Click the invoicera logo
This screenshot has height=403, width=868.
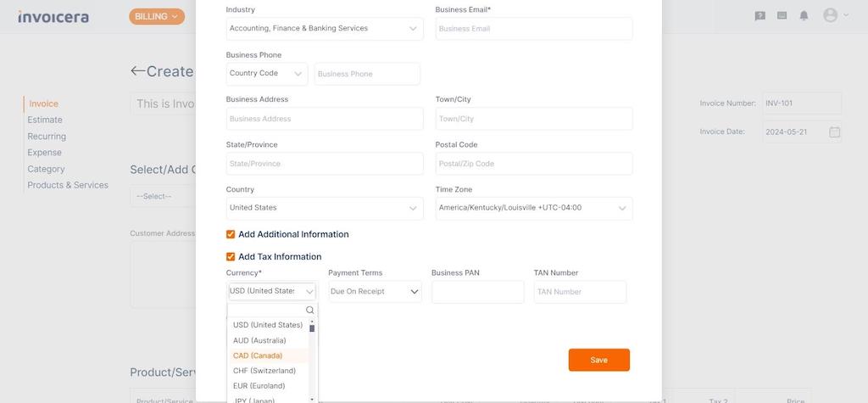pos(53,17)
